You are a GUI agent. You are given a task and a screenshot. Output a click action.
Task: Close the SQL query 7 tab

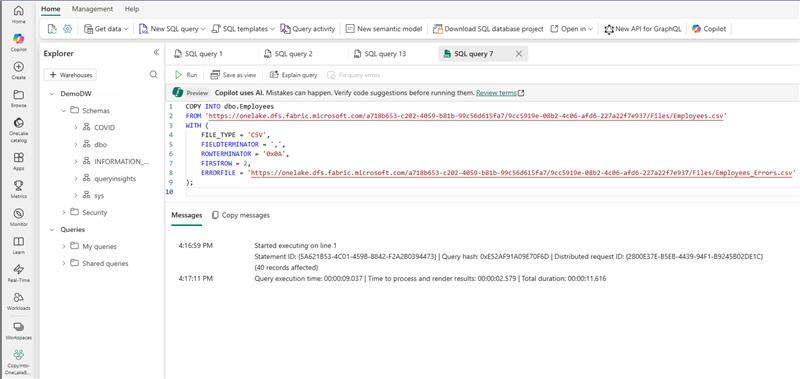519,54
